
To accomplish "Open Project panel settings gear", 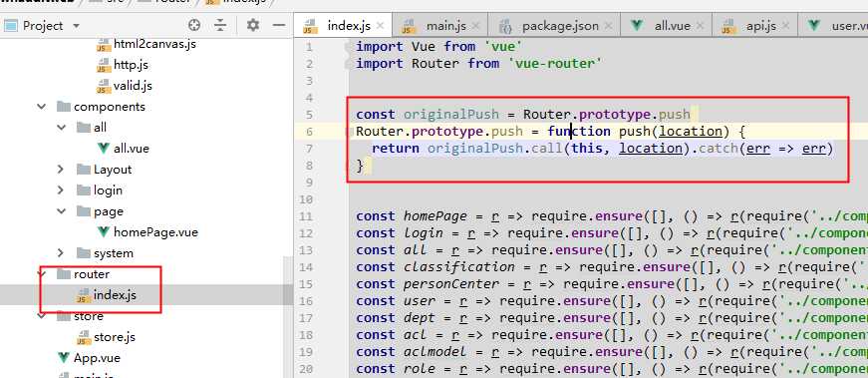I will coord(253,25).
